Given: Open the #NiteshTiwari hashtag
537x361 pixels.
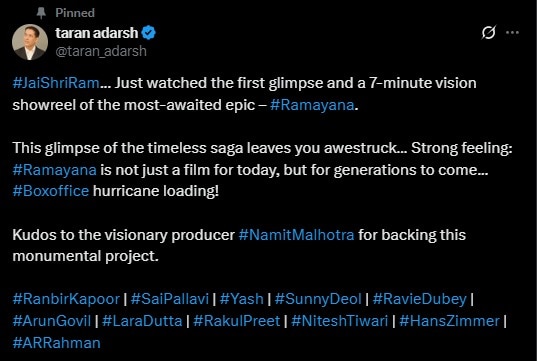Looking at the screenshot, I should point(339,321).
